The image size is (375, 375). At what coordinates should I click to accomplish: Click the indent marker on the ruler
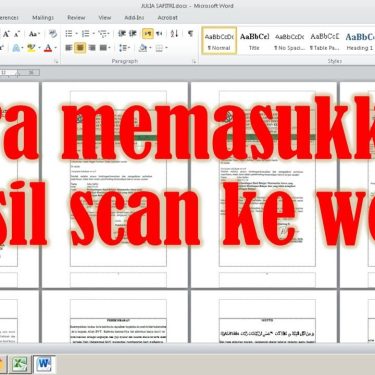[x=18, y=73]
